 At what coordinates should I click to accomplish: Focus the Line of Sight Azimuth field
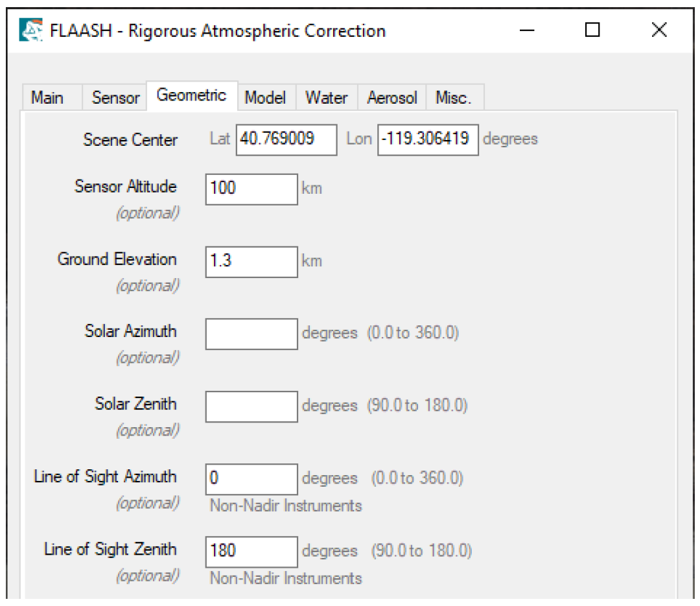[251, 479]
